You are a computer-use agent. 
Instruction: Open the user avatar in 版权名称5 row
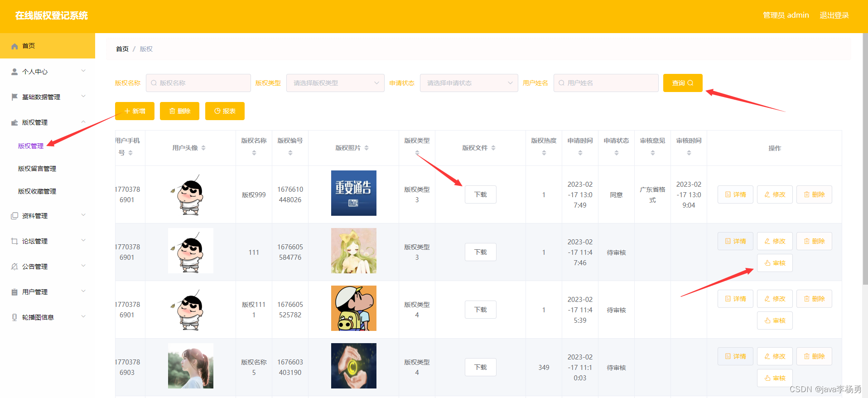(x=191, y=366)
